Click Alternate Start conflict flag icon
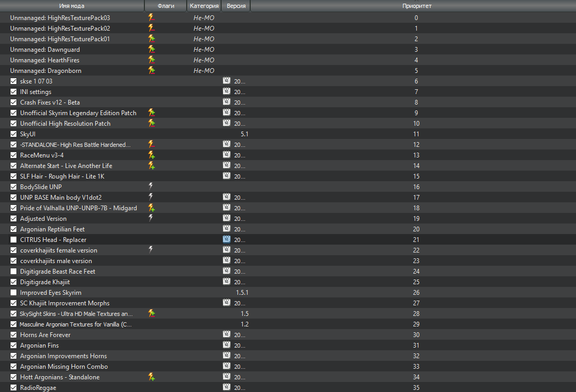Screen dimensions: 576x392 151,165
